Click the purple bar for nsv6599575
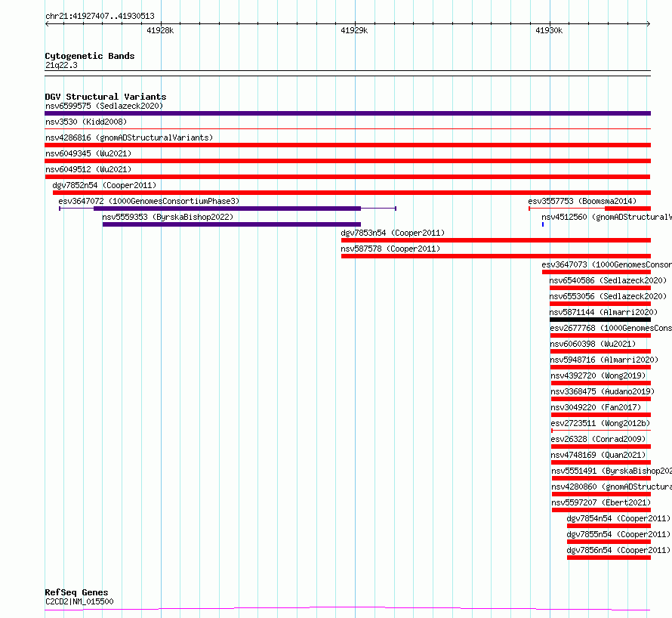This screenshot has height=618, width=672. click(347, 113)
